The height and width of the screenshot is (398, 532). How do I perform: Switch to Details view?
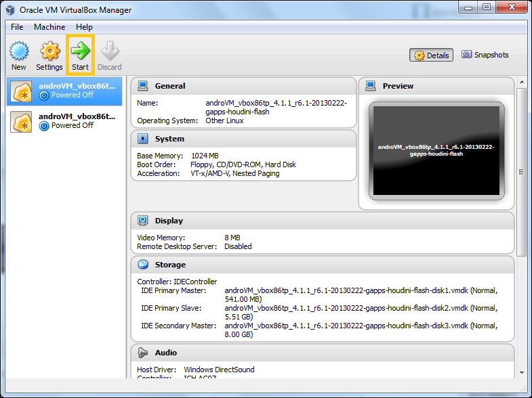pyautogui.click(x=431, y=56)
